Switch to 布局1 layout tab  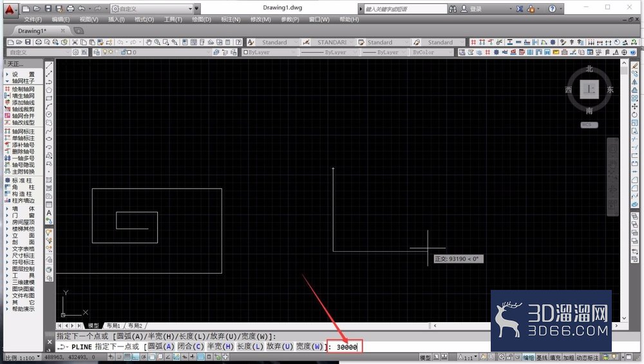coord(113,325)
